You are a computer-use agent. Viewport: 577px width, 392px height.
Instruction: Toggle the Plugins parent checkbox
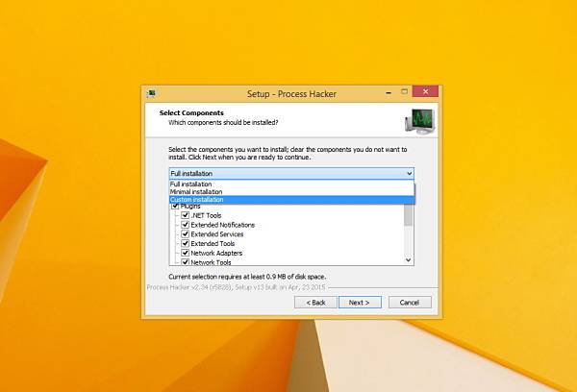(x=175, y=207)
